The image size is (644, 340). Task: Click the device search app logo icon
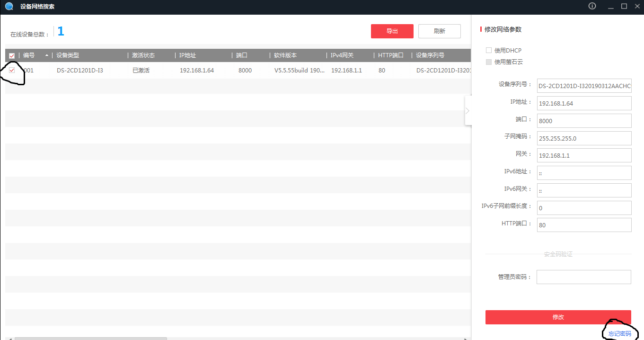[x=9, y=7]
